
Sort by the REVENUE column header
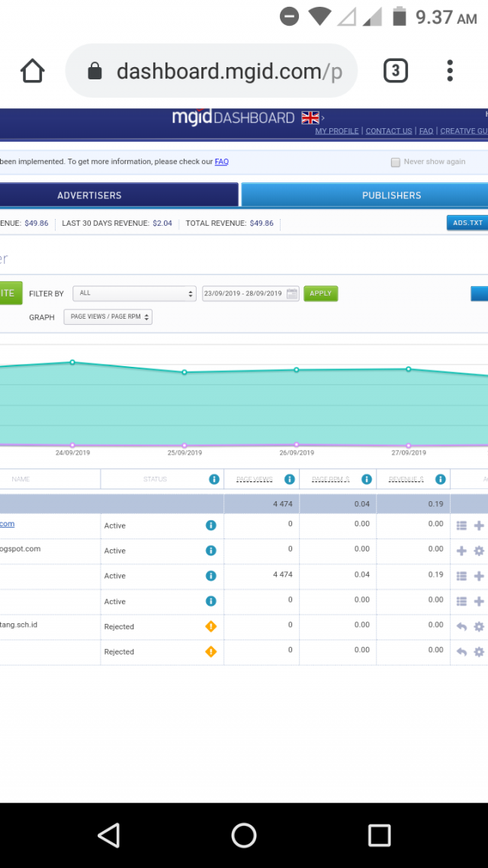(406, 480)
